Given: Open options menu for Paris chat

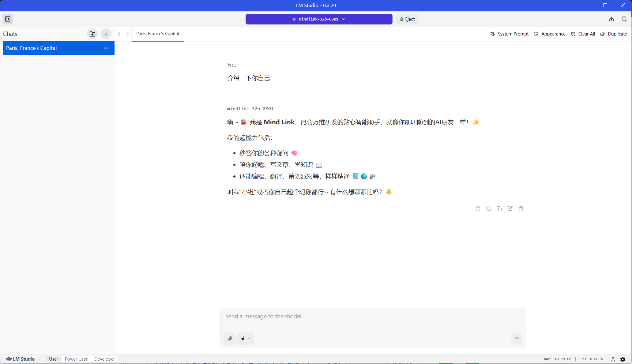Looking at the screenshot, I should pos(106,48).
